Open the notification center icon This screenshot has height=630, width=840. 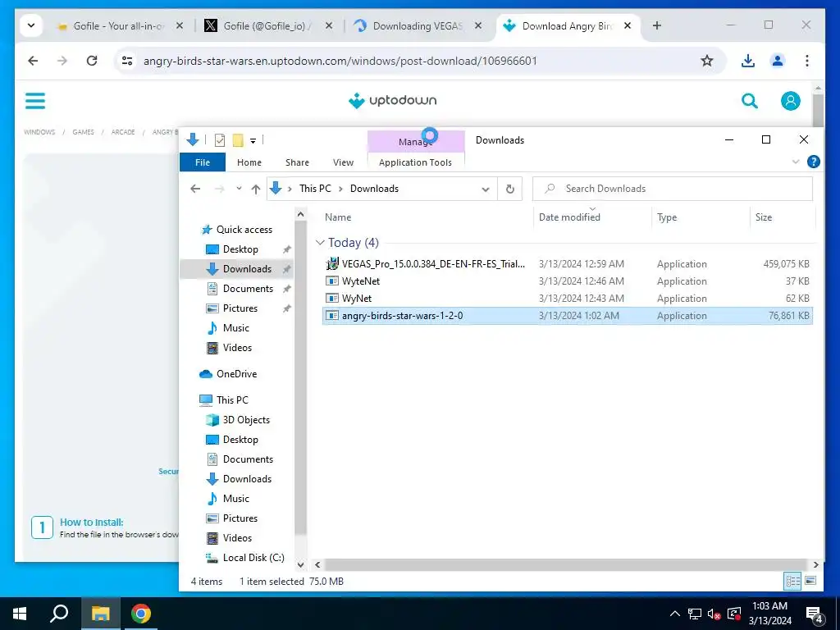coord(815,614)
